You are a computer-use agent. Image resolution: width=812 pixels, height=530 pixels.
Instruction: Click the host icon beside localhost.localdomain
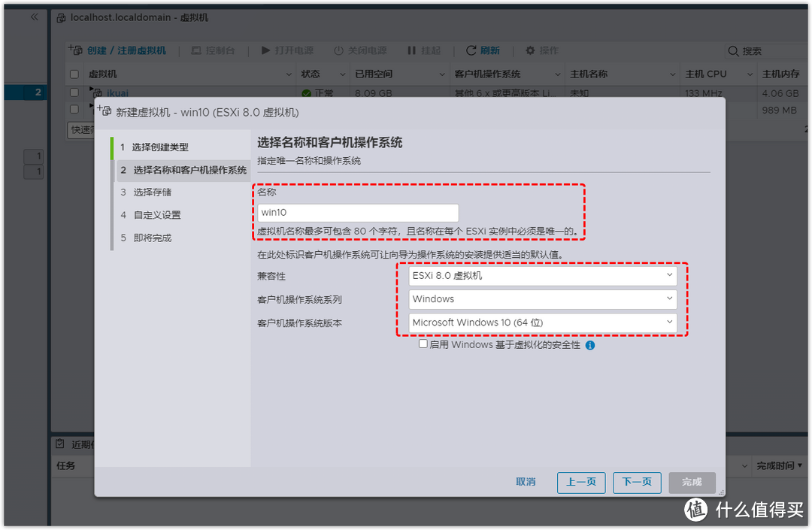(x=61, y=17)
